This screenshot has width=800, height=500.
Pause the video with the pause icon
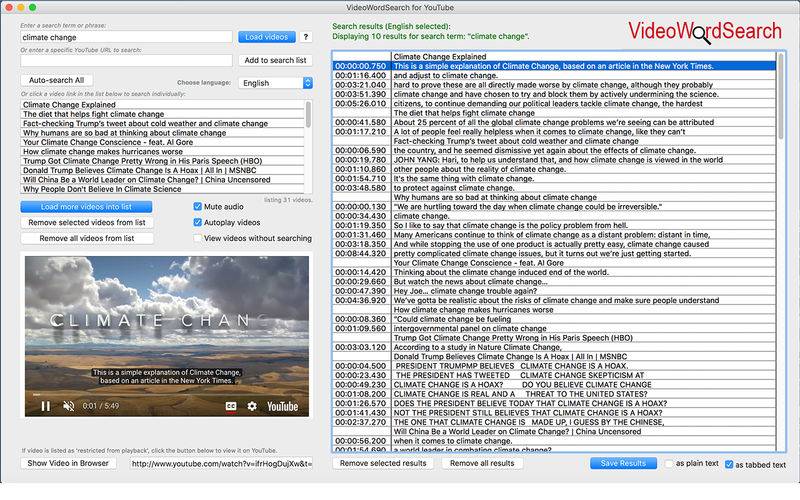(45, 406)
